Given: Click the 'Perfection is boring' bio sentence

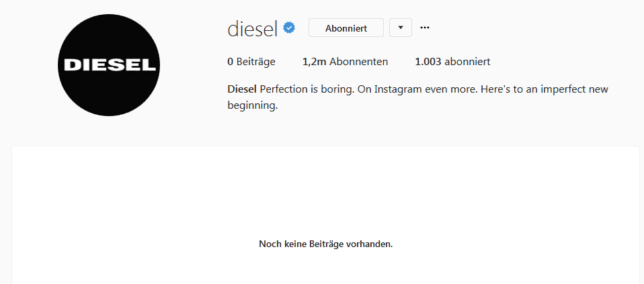Looking at the screenshot, I should click(307, 89).
